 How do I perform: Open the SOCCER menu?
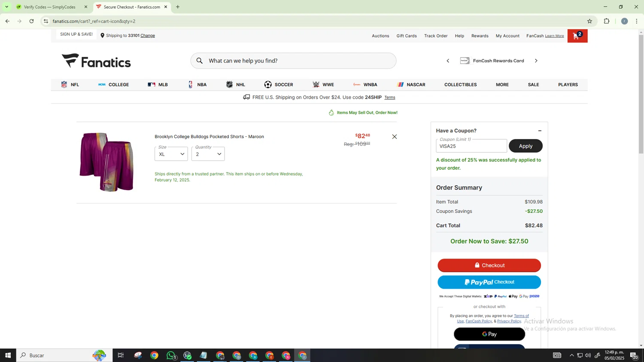click(x=279, y=85)
